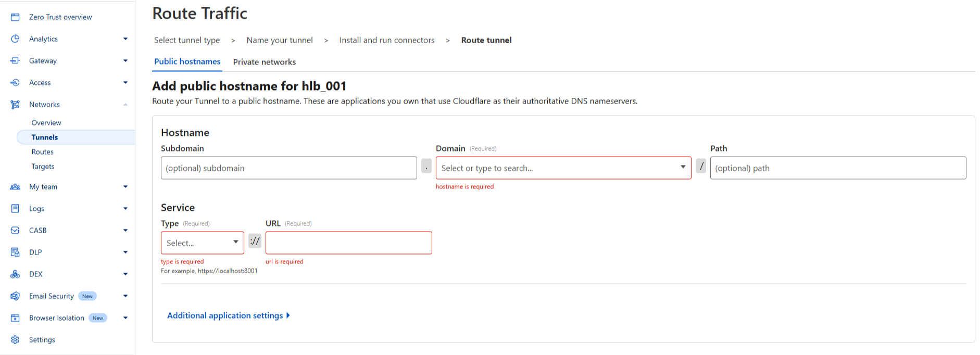Click the Access icon in sidebar

click(15, 83)
